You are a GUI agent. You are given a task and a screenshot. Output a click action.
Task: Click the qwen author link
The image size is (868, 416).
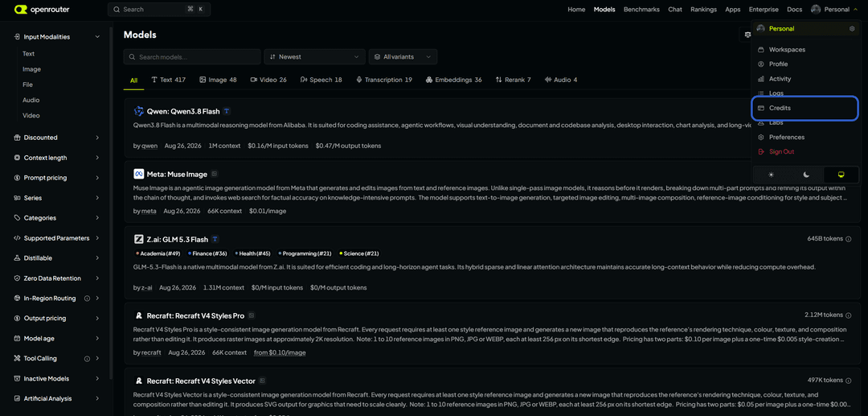click(x=149, y=146)
